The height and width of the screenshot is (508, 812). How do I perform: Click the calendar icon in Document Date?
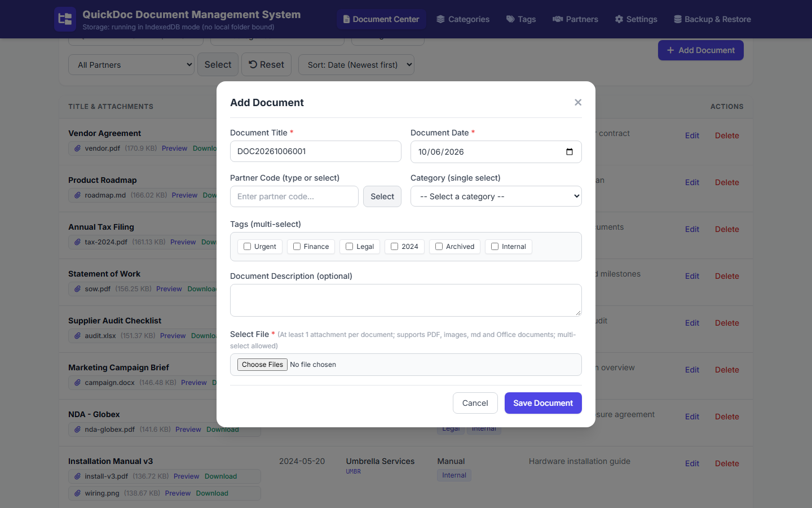[x=570, y=152]
